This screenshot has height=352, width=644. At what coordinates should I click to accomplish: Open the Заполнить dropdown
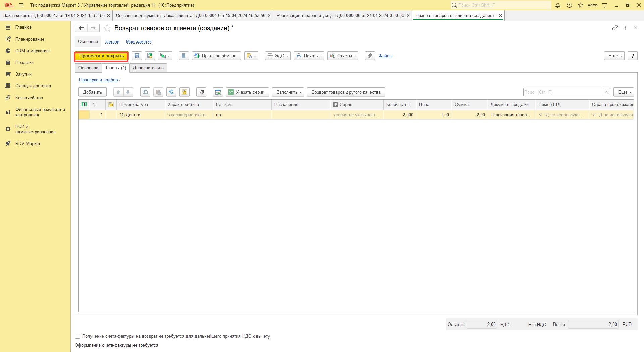point(288,92)
